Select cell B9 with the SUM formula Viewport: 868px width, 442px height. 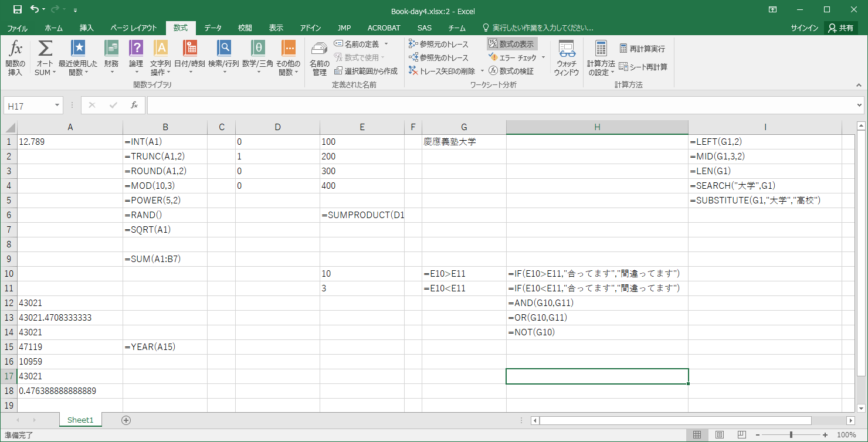pos(165,259)
